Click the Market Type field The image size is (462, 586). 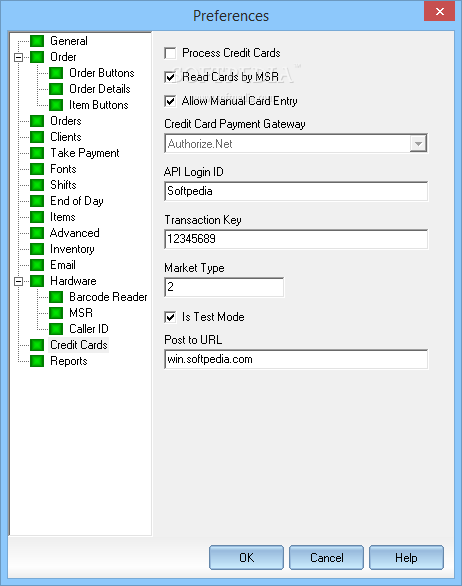point(224,287)
